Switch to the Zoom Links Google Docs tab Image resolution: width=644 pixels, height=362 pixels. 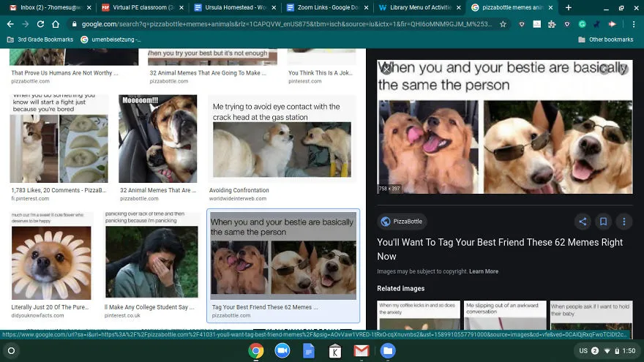pyautogui.click(x=328, y=7)
